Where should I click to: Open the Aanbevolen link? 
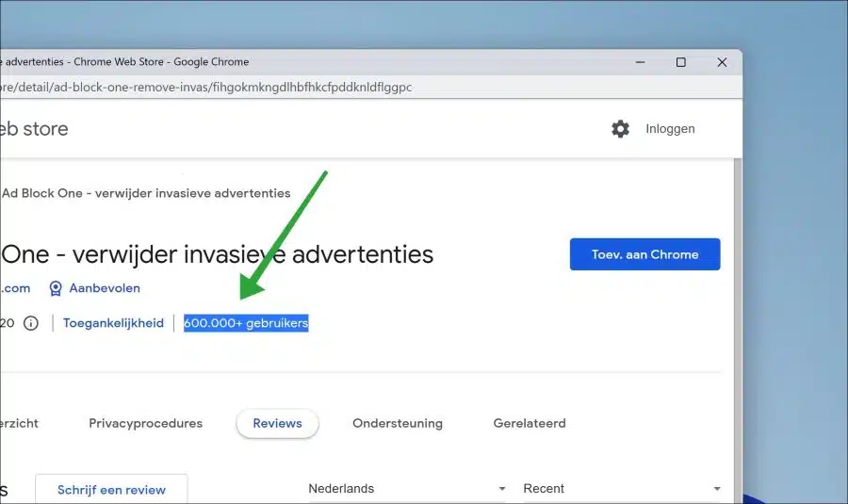pyautogui.click(x=105, y=288)
